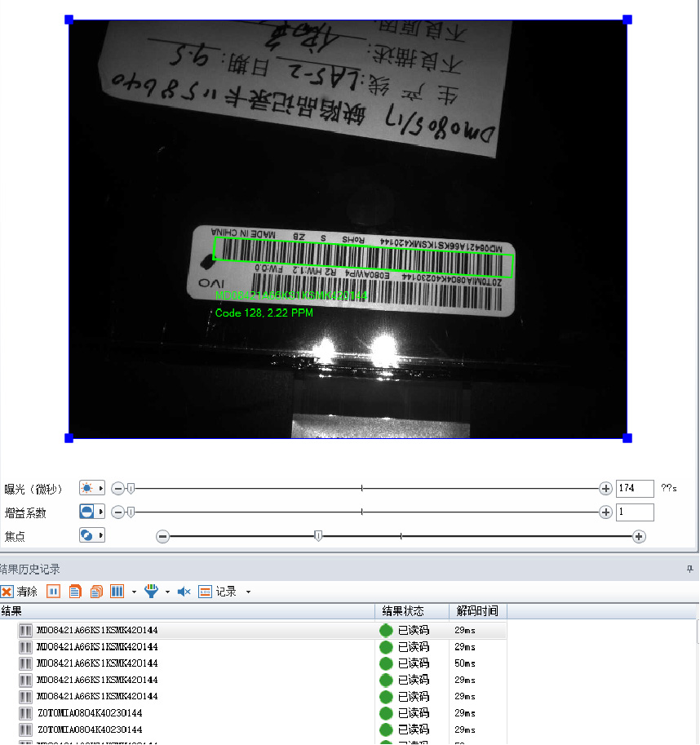The height and width of the screenshot is (745, 700).
Task: Click the 结果 column header
Action: (x=188, y=611)
